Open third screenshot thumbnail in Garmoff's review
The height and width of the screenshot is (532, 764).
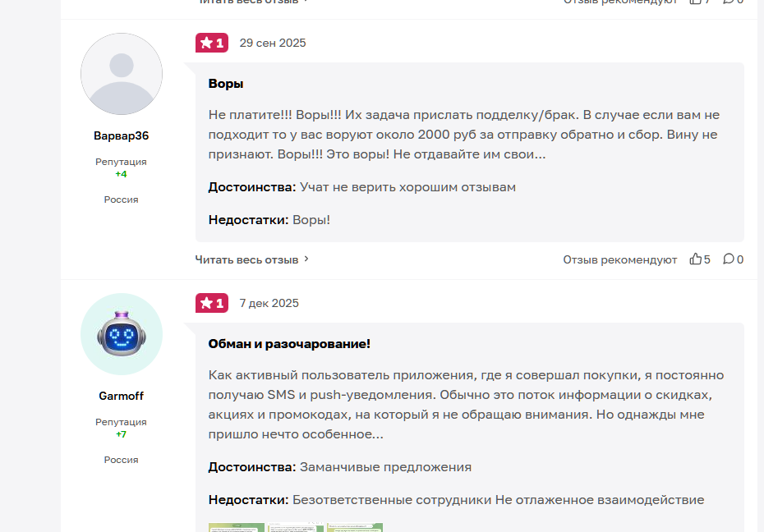click(x=355, y=528)
